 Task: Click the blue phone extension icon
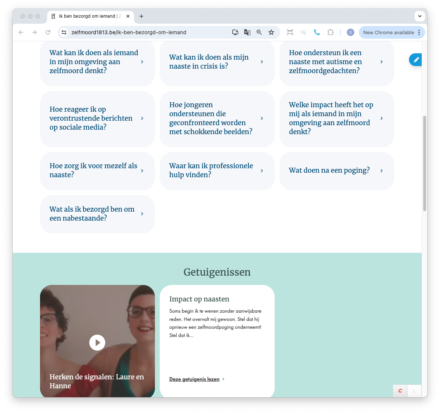pos(317,32)
